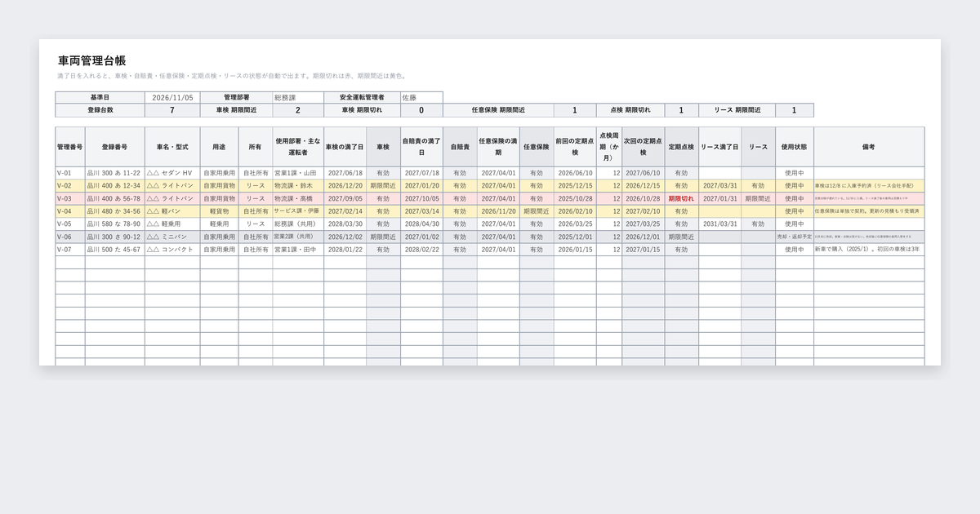Screen dimensions: 980x514
Task: Click the 自賠責の満了日 column header
Action: tap(421, 147)
